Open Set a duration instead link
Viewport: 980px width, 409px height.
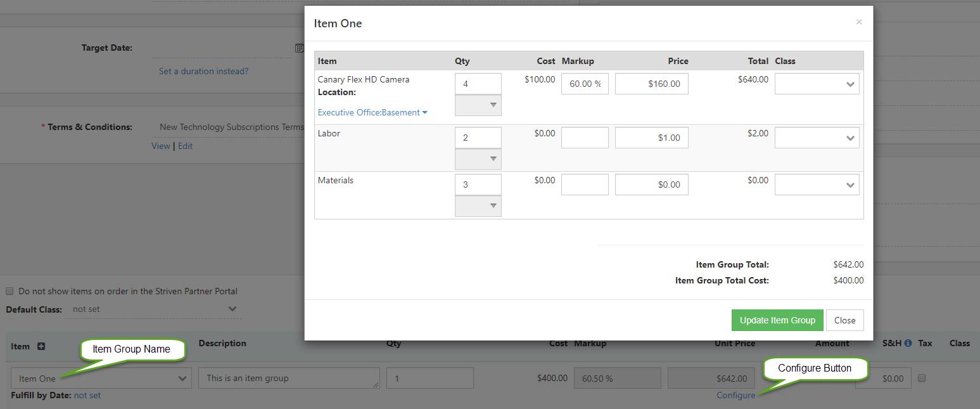[x=203, y=71]
